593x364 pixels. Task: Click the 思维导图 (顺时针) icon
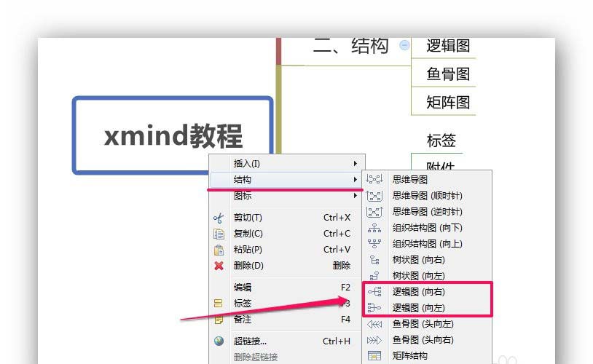374,195
